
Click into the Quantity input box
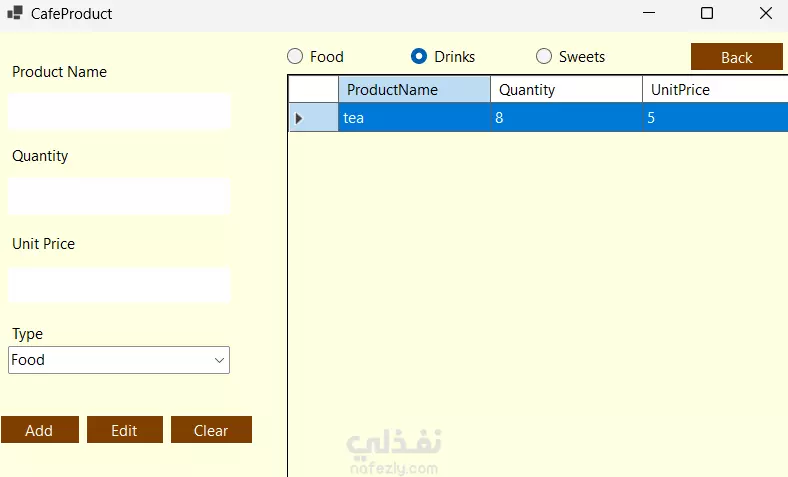119,196
